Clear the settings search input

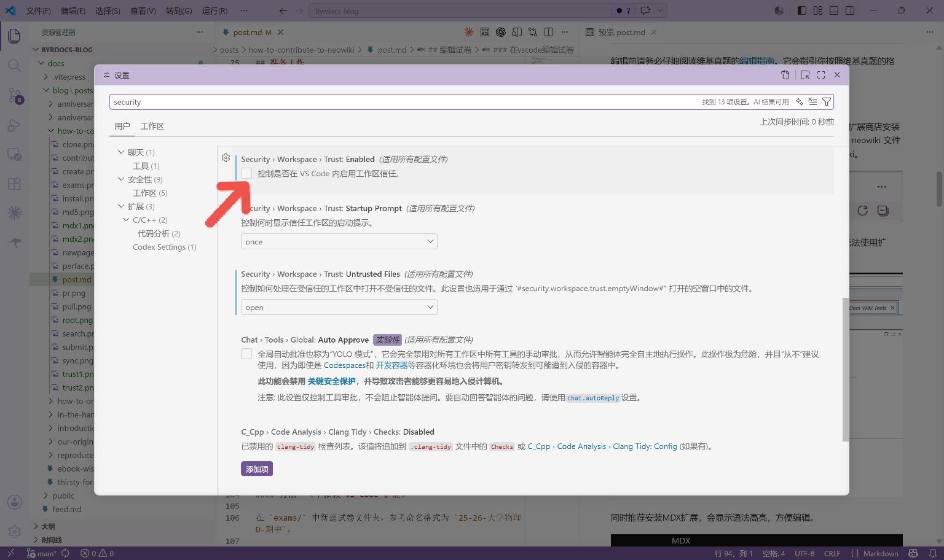click(x=812, y=102)
